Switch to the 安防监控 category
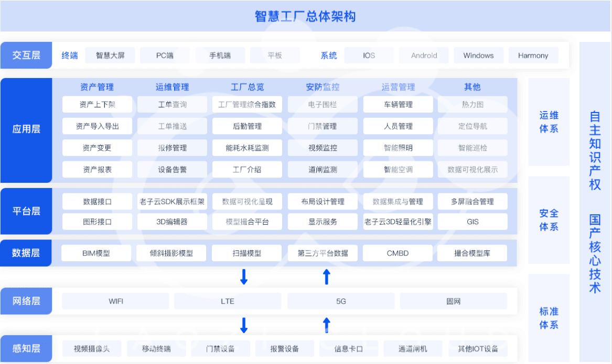The height and width of the screenshot is (364, 612). (x=322, y=87)
